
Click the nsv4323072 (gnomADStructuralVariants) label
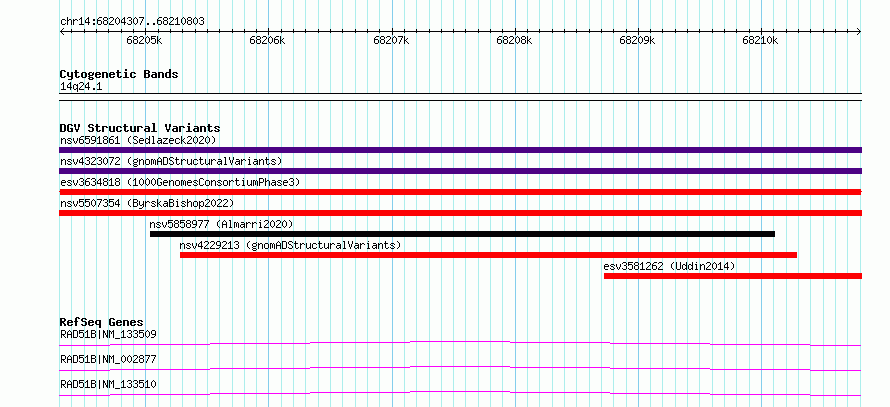[x=171, y=161]
